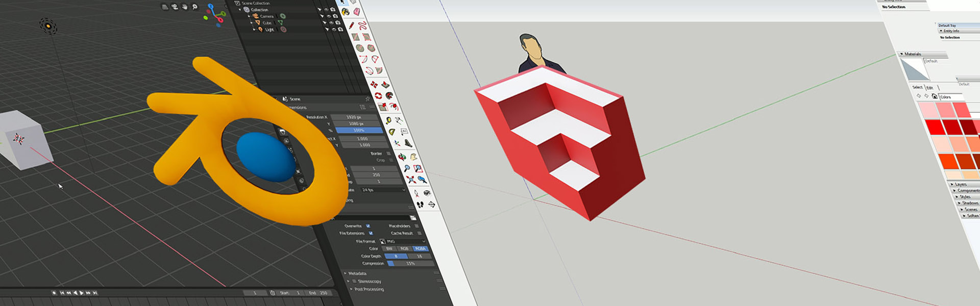Viewport: 980px width, 306px height.
Task: Select the SketchUp Freehand squiggle tool
Action: 362,25
